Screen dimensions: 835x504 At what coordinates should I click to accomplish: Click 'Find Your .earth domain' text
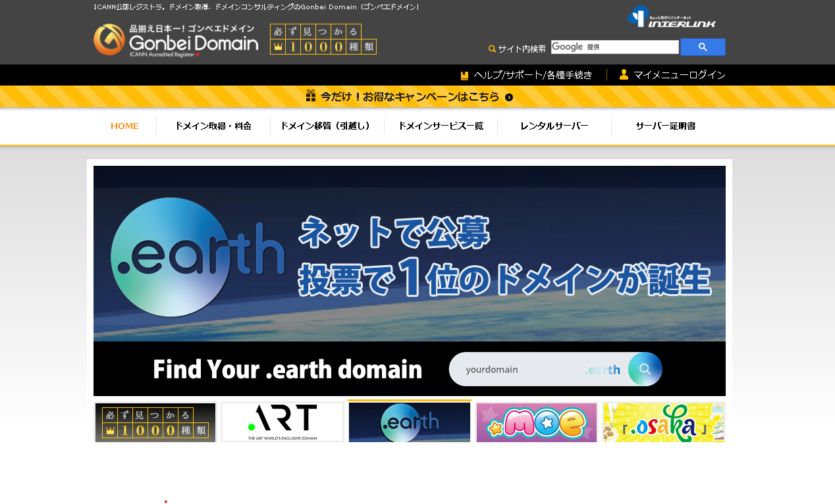288,370
